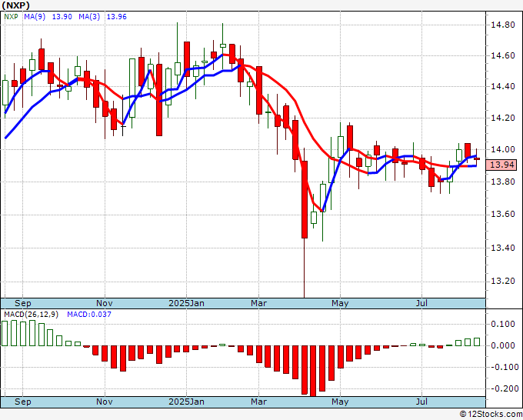Click May on the price chart time axis
This screenshot has width=523, height=420.
340,303
